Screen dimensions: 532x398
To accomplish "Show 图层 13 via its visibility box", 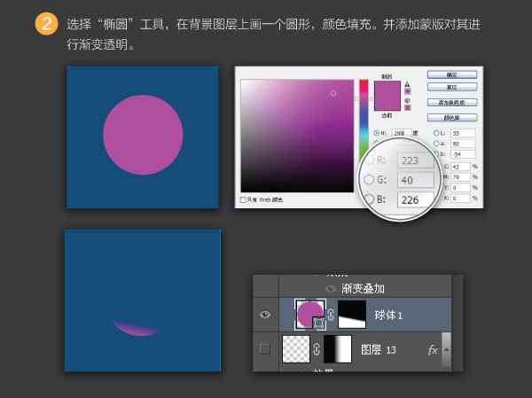I will [x=265, y=349].
